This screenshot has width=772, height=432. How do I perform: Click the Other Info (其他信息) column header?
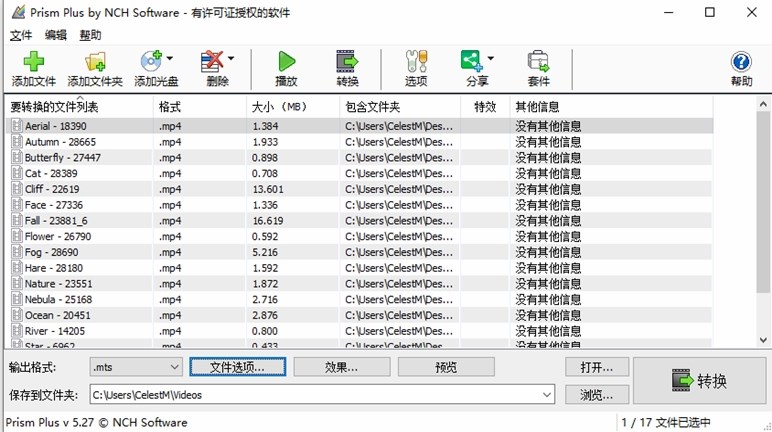[611, 107]
